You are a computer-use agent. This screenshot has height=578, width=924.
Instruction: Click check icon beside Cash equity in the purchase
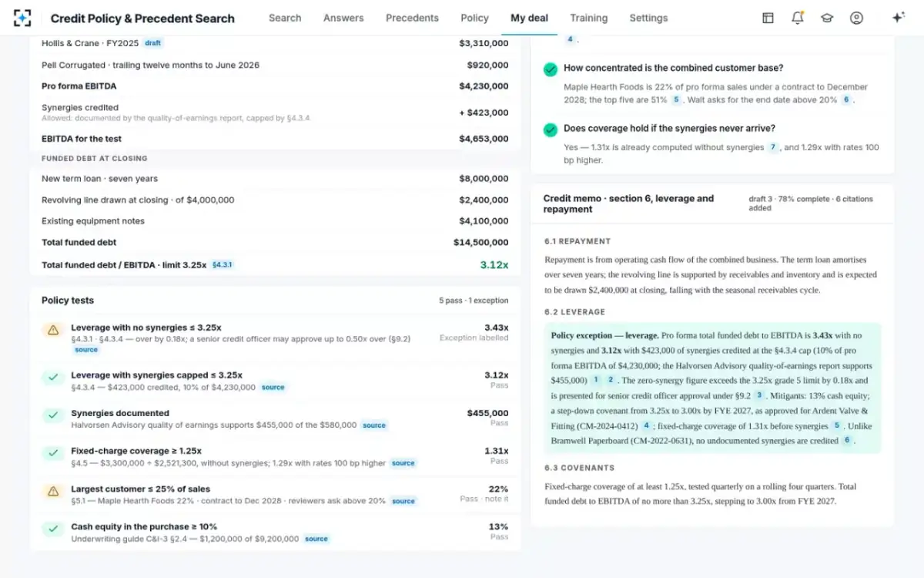tap(53, 529)
